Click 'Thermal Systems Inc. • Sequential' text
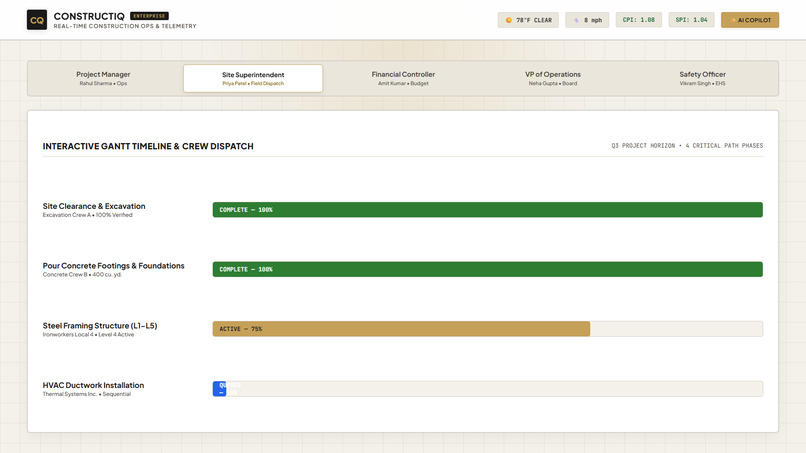806x453 pixels. (x=87, y=394)
